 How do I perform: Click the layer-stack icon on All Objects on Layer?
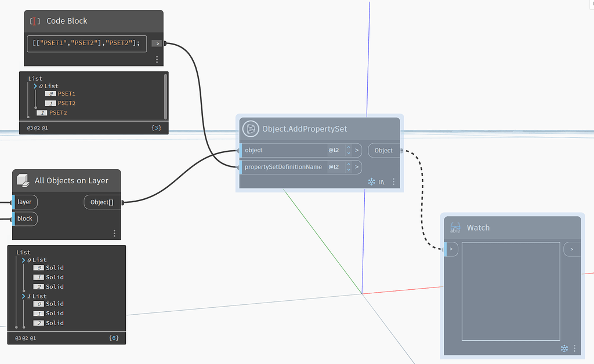(x=24, y=180)
